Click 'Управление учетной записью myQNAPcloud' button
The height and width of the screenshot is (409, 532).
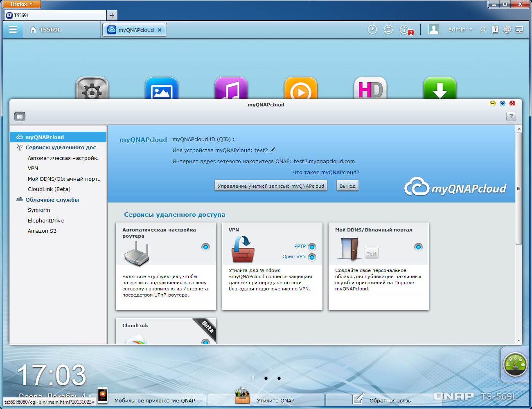271,186
